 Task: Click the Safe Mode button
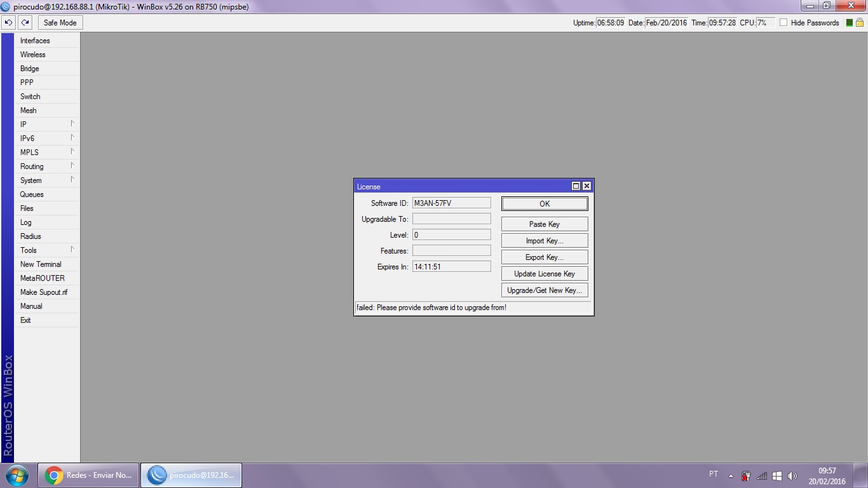60,23
